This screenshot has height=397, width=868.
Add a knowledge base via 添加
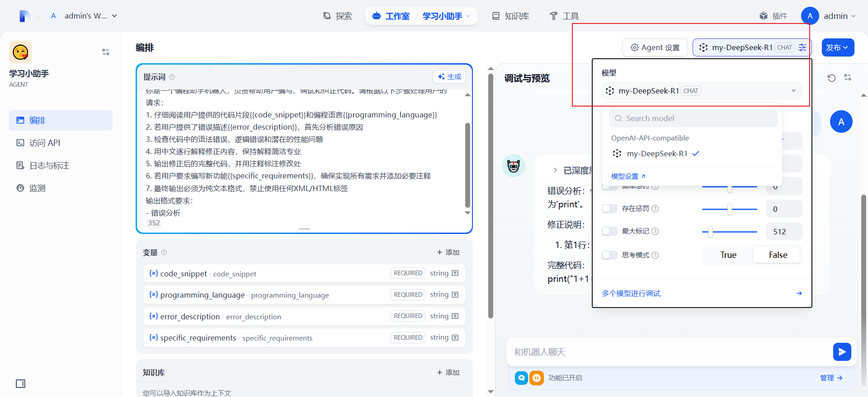[448, 373]
